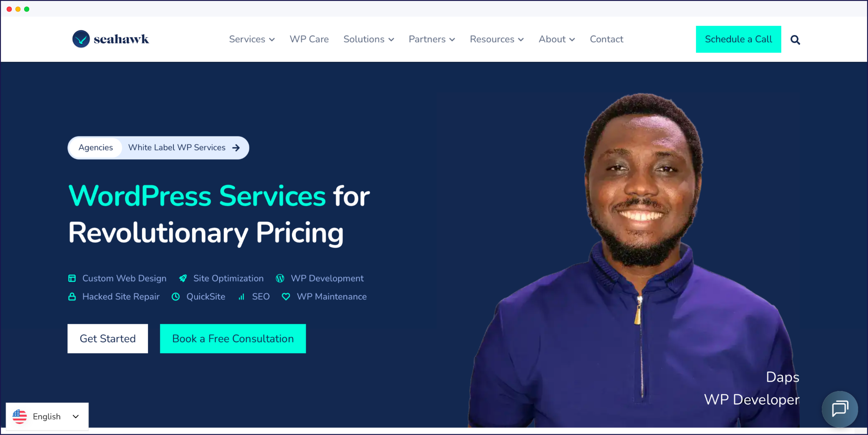Click the arrow in White Label WP Services pill
The height and width of the screenshot is (435, 868).
tap(236, 148)
